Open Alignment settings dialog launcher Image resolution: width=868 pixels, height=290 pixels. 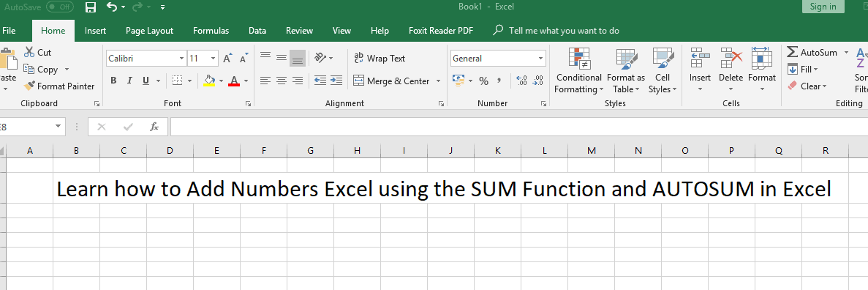(x=441, y=104)
